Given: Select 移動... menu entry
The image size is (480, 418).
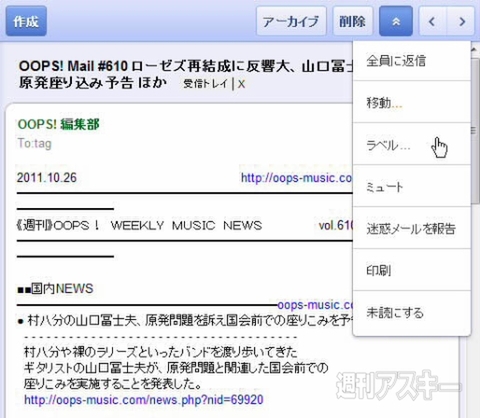Looking at the screenshot, I should tap(411, 102).
